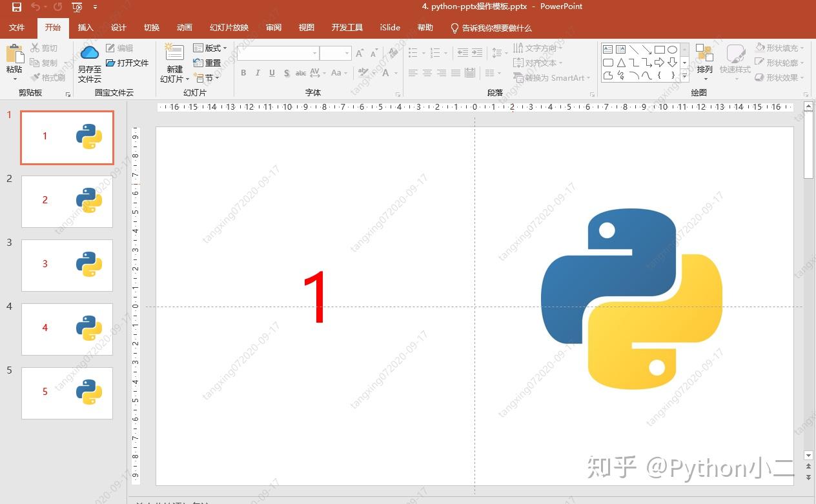The width and height of the screenshot is (816, 504).
Task: Toggle italic formatting
Action: pyautogui.click(x=258, y=72)
